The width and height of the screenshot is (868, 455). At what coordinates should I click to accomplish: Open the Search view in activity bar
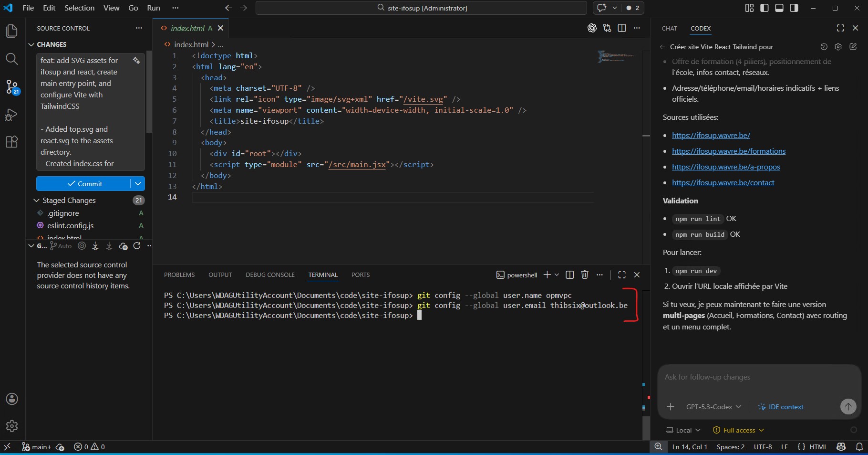(x=12, y=59)
